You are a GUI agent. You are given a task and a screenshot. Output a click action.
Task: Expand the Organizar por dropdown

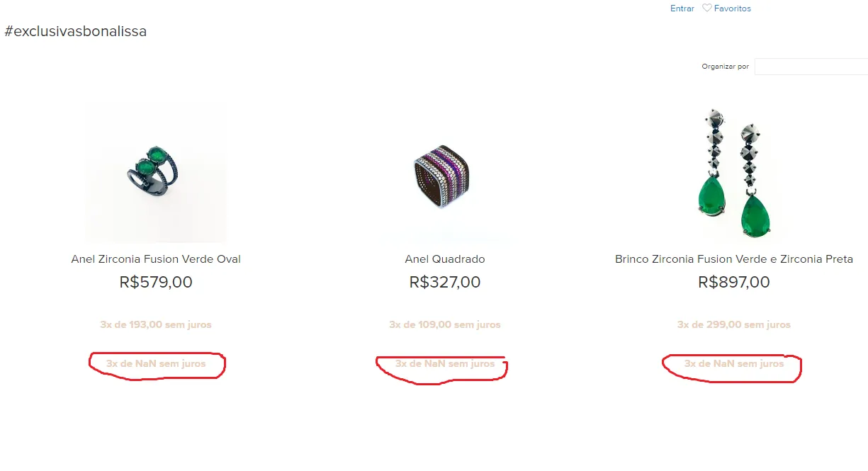(x=811, y=67)
